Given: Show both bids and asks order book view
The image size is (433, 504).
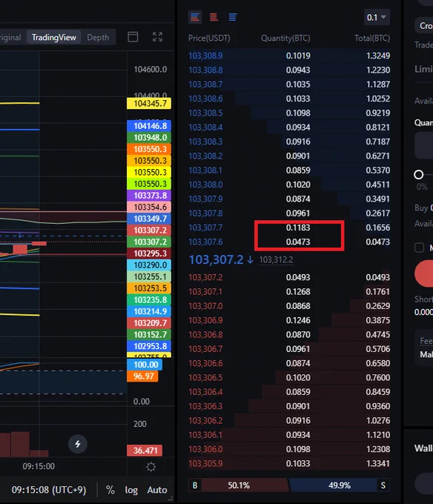Looking at the screenshot, I should [x=195, y=17].
